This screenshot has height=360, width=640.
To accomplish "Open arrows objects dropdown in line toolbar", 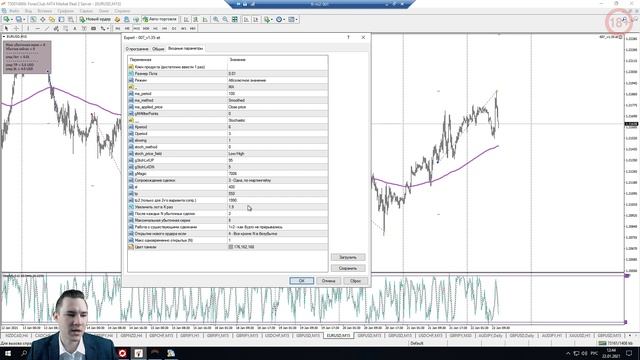I will 104,29.
